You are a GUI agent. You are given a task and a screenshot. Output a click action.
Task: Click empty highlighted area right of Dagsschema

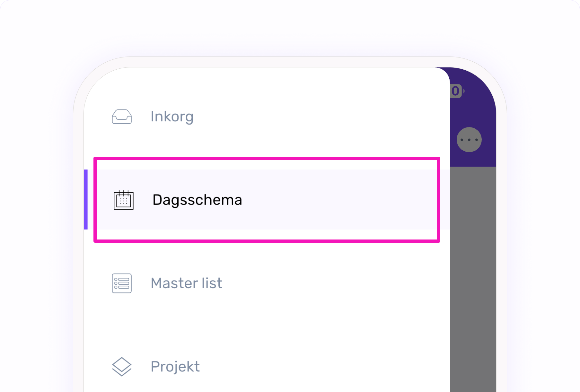[x=337, y=200]
